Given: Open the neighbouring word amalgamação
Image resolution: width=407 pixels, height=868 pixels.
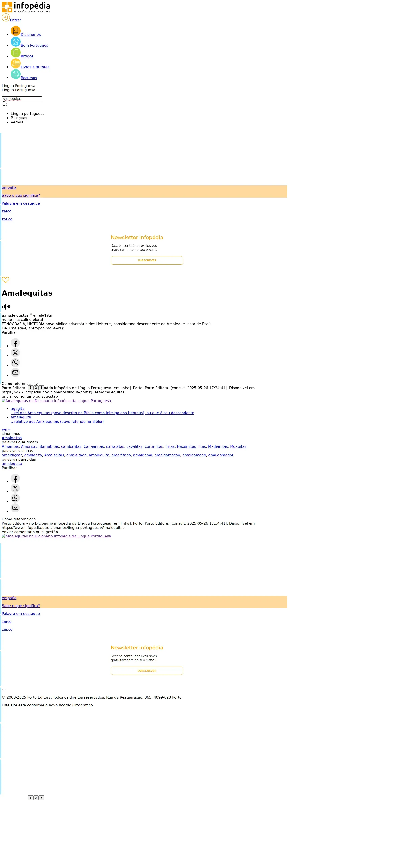Looking at the screenshot, I should click(167, 455).
